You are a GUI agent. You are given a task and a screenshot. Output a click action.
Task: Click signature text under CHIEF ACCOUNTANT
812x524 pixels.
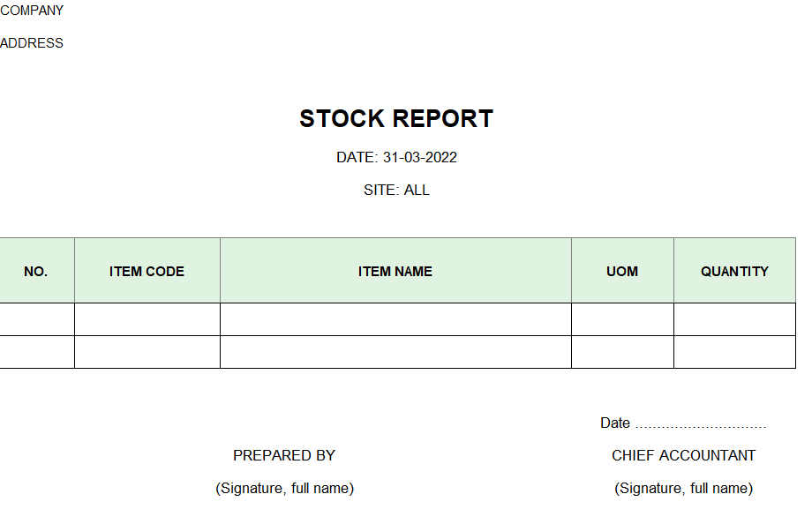pyautogui.click(x=683, y=489)
